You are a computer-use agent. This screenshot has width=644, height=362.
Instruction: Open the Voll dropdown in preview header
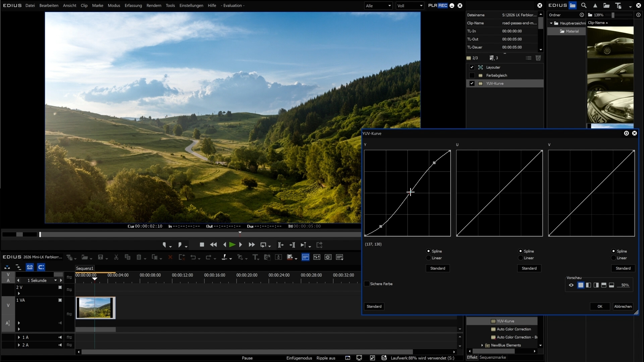point(410,6)
